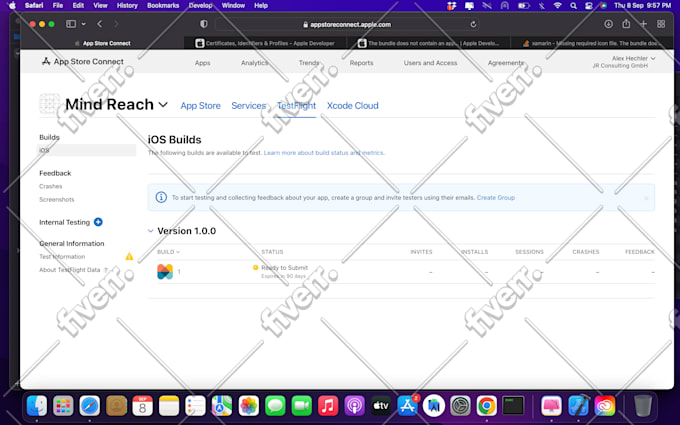Go back with the Safari back arrow
The width and height of the screenshot is (680, 425).
[x=100, y=24]
